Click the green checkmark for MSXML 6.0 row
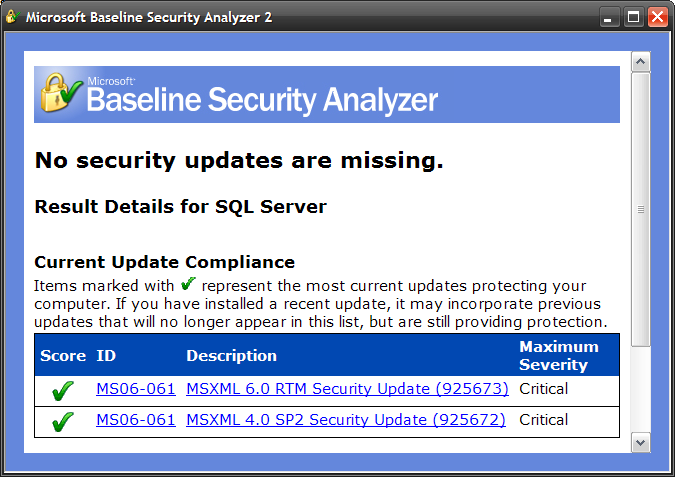 [63, 391]
